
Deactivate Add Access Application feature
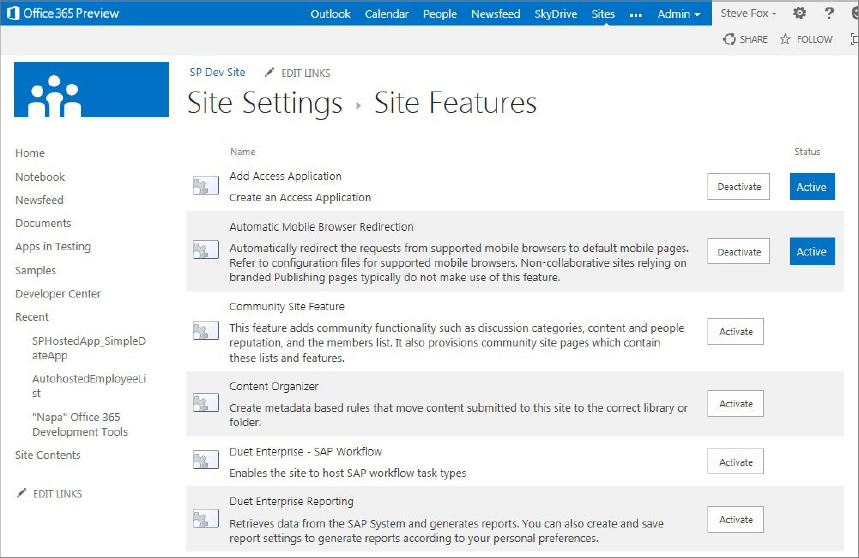click(x=738, y=187)
